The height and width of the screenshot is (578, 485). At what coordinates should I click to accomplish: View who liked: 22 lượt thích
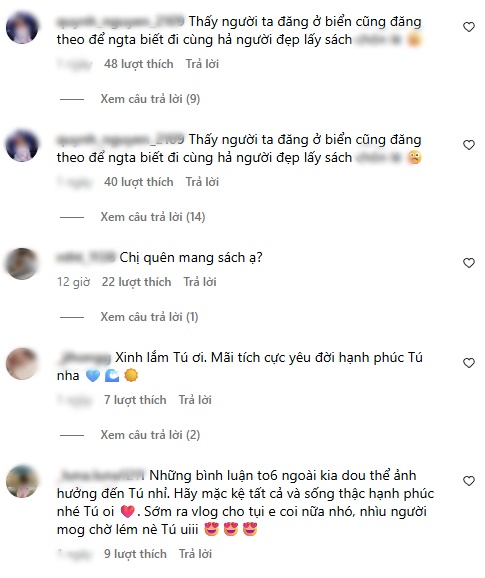point(136,282)
